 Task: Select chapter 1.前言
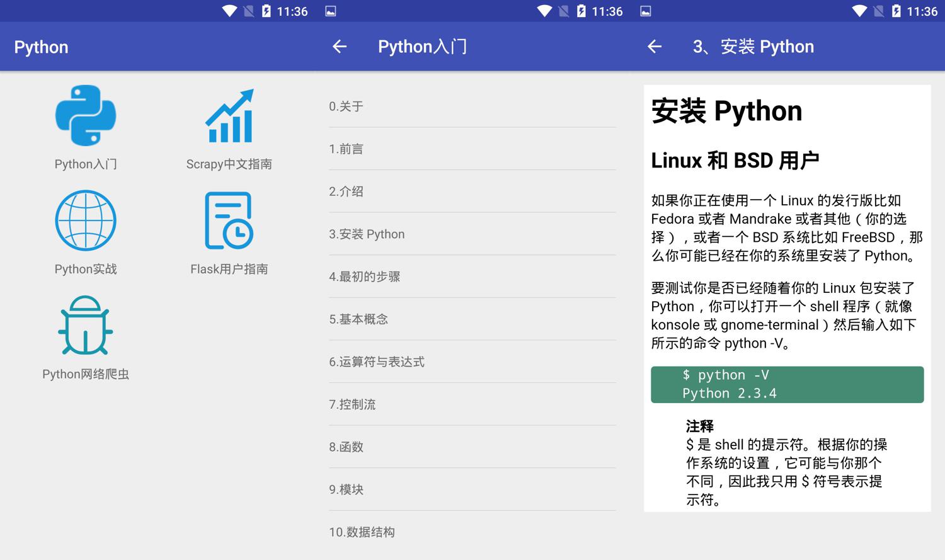(472, 149)
